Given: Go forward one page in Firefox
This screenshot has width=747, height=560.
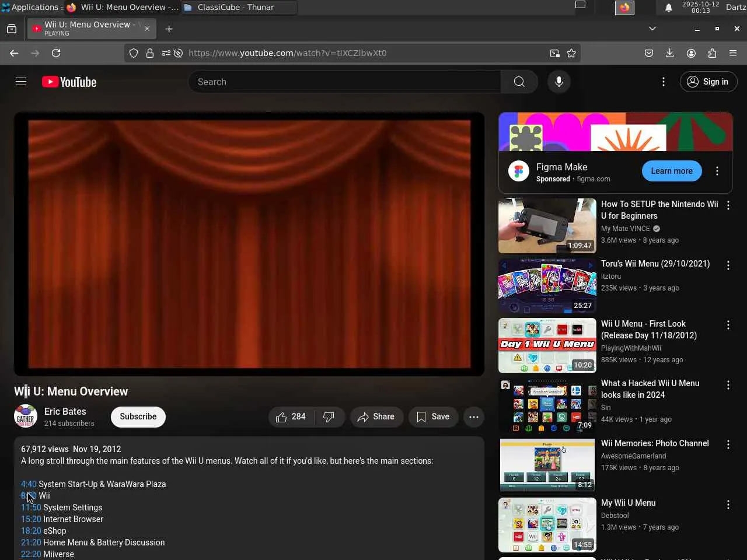Looking at the screenshot, I should click(35, 53).
